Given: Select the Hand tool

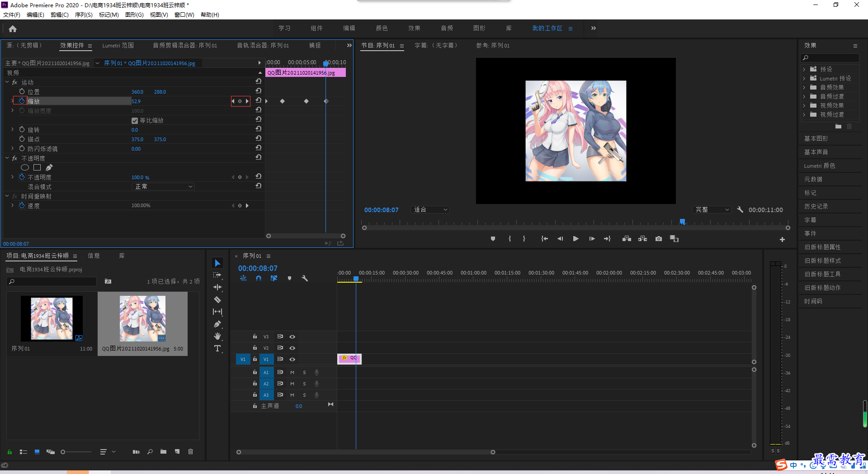Looking at the screenshot, I should pos(217,336).
